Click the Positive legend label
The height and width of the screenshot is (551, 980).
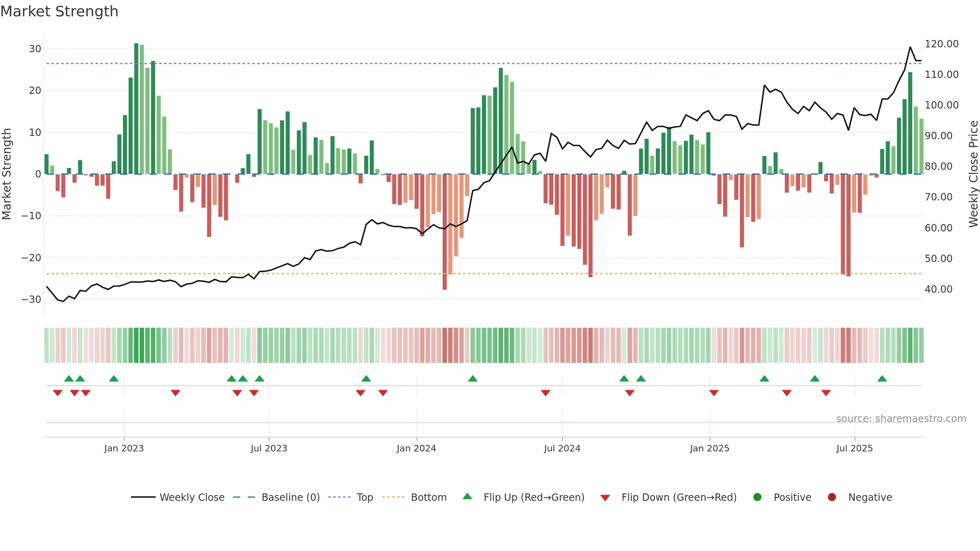[x=792, y=497]
